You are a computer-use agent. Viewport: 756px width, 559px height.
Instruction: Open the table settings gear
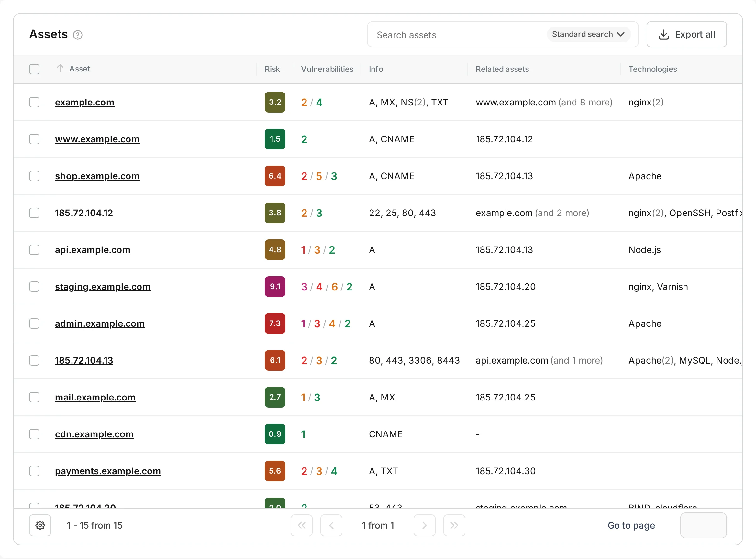[40, 525]
